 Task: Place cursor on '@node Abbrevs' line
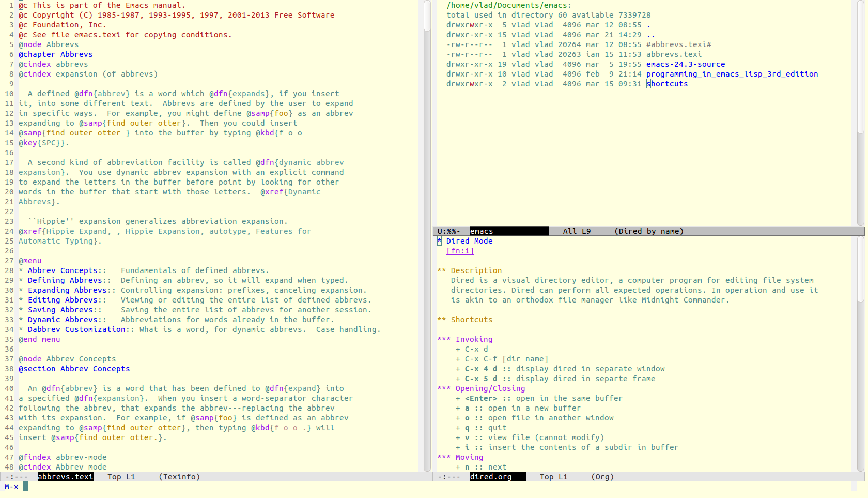(49, 44)
